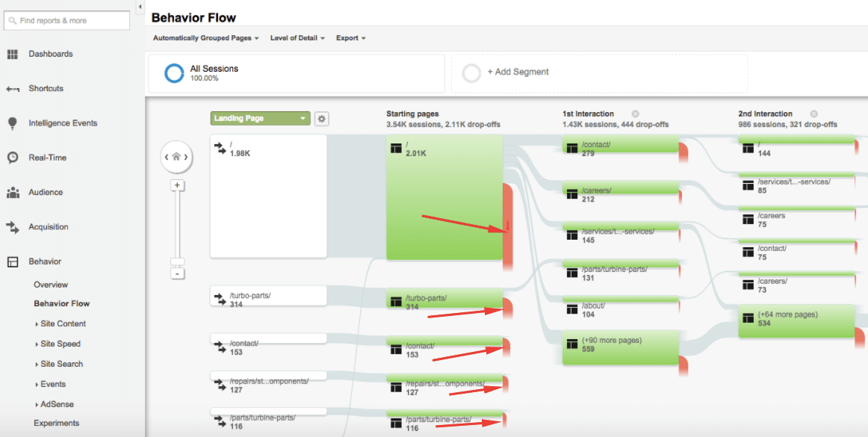Click Add Segment button

[x=518, y=72]
